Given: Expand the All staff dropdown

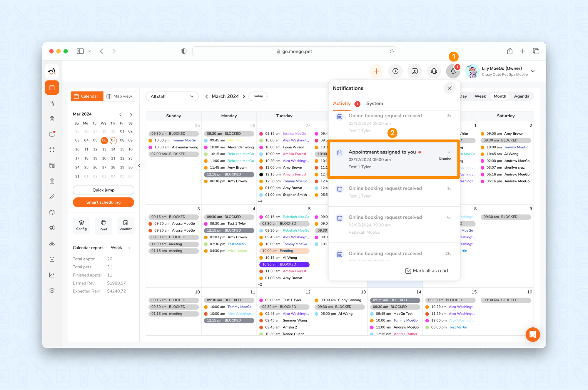Looking at the screenshot, I should (x=172, y=96).
